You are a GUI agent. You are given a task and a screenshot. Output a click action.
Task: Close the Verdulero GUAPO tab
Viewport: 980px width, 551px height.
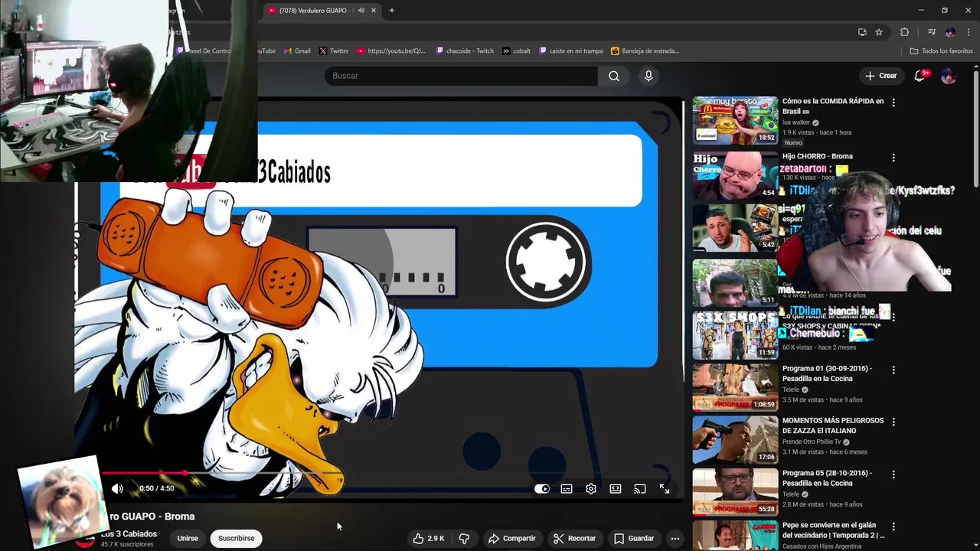click(x=374, y=10)
